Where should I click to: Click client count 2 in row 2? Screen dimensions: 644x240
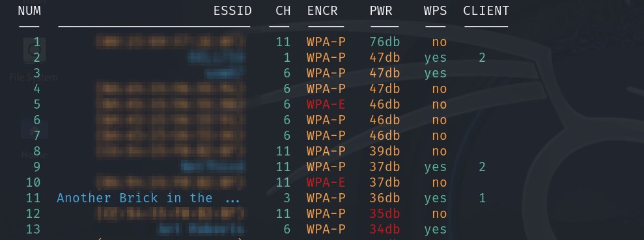482,58
